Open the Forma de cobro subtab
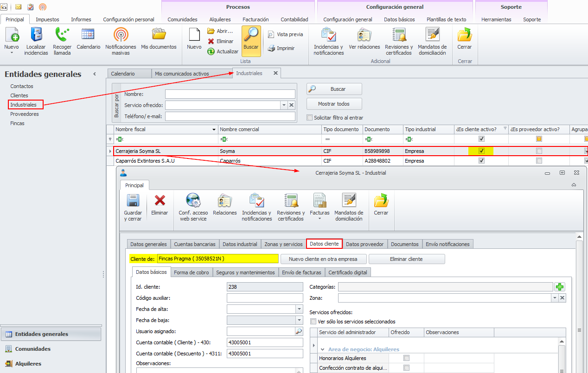 192,272
